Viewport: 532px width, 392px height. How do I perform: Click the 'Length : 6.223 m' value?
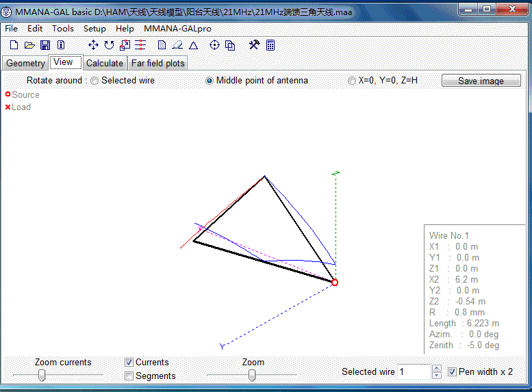click(x=464, y=323)
